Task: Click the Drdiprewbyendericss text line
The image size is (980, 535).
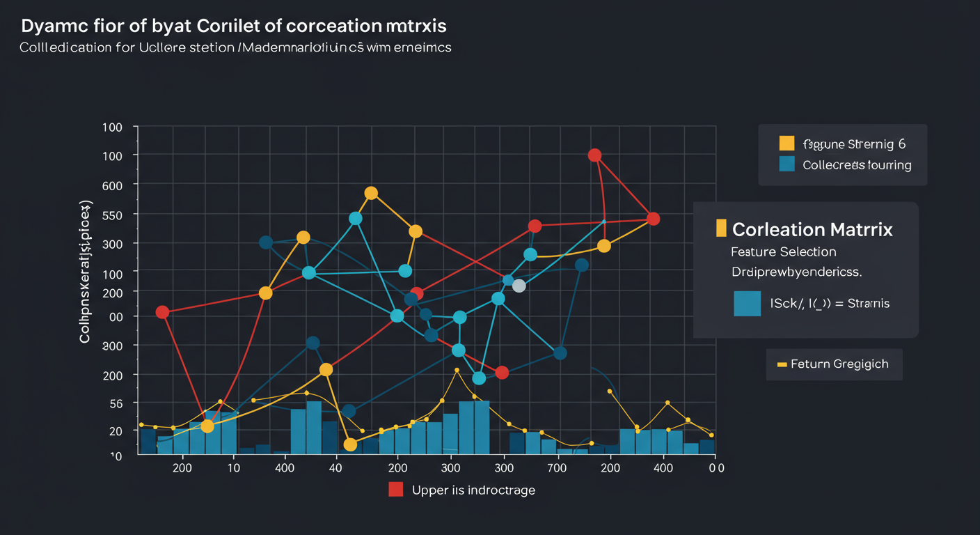Action: (796, 271)
